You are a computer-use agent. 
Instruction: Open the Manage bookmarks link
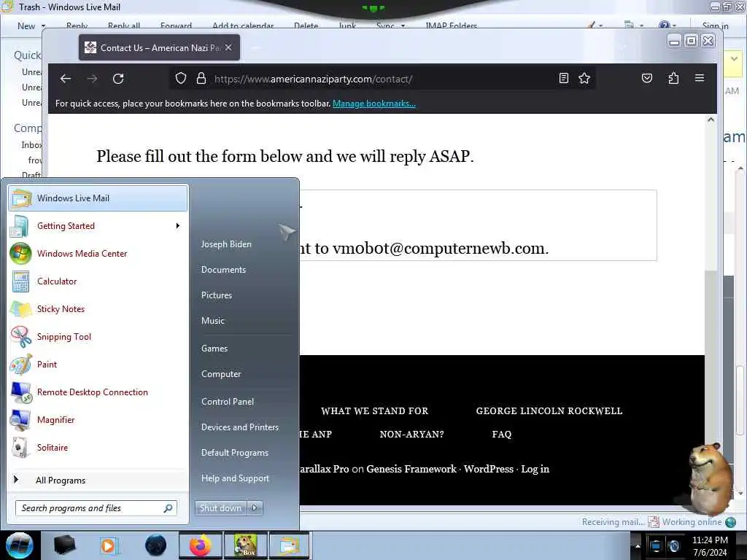pos(374,104)
